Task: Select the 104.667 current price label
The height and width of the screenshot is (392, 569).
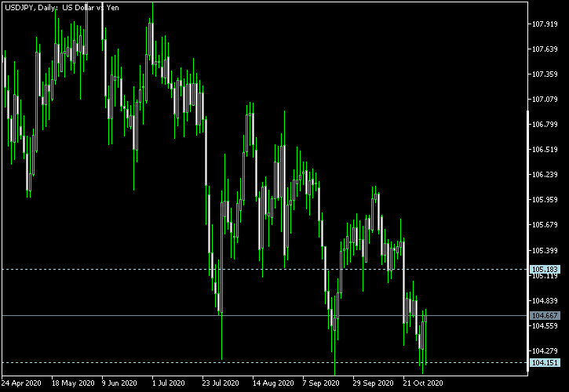Action: click(x=545, y=315)
